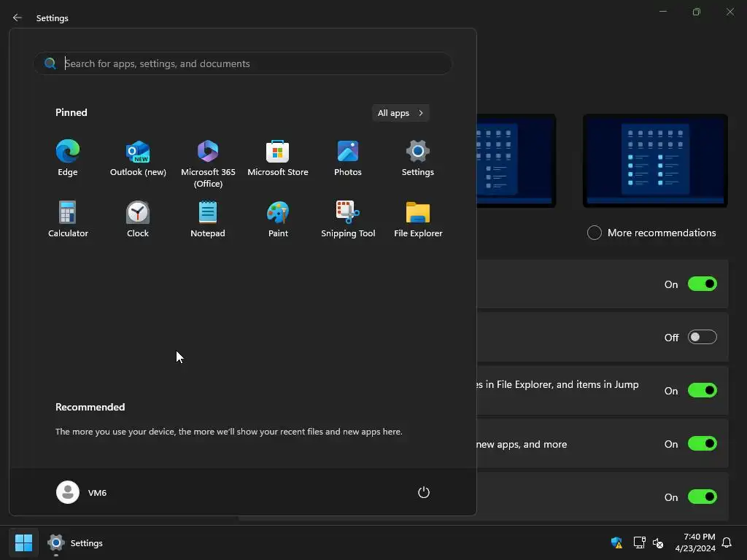The image size is (747, 560).
Task: Toggle the File Explorer Jump Lists setting
Action: 703,391
